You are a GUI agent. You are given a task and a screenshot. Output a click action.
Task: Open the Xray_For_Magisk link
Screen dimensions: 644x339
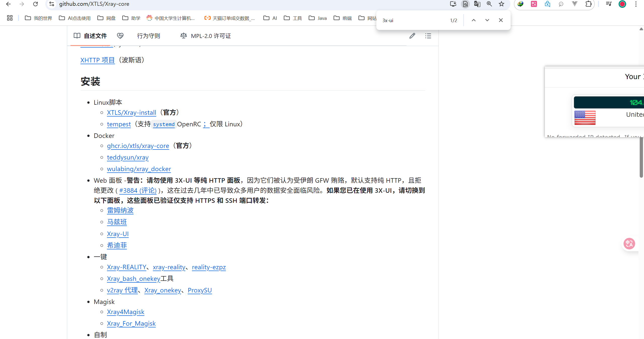(131, 323)
